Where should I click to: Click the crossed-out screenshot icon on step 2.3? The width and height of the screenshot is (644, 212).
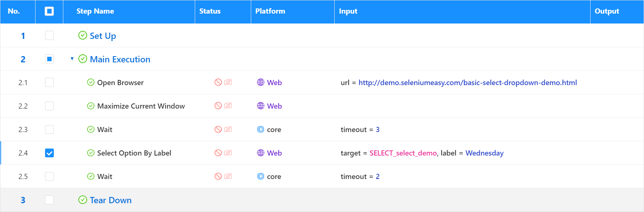tap(228, 129)
